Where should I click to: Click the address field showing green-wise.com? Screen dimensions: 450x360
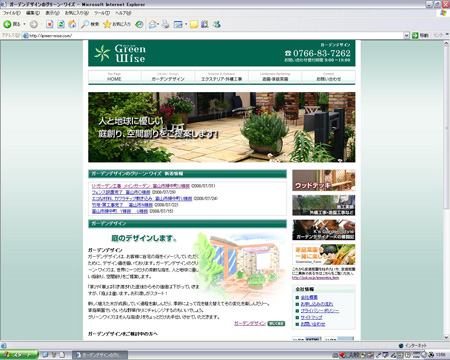tap(213, 35)
